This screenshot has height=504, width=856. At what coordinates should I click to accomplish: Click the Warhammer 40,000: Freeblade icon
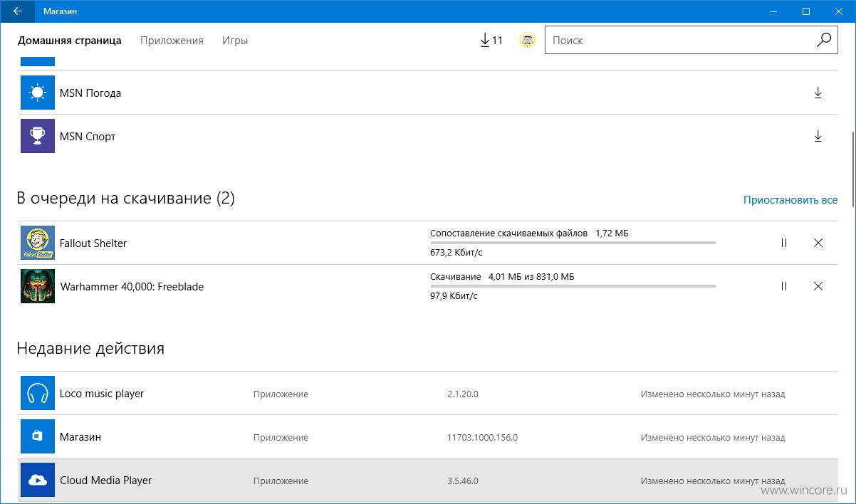coord(38,286)
